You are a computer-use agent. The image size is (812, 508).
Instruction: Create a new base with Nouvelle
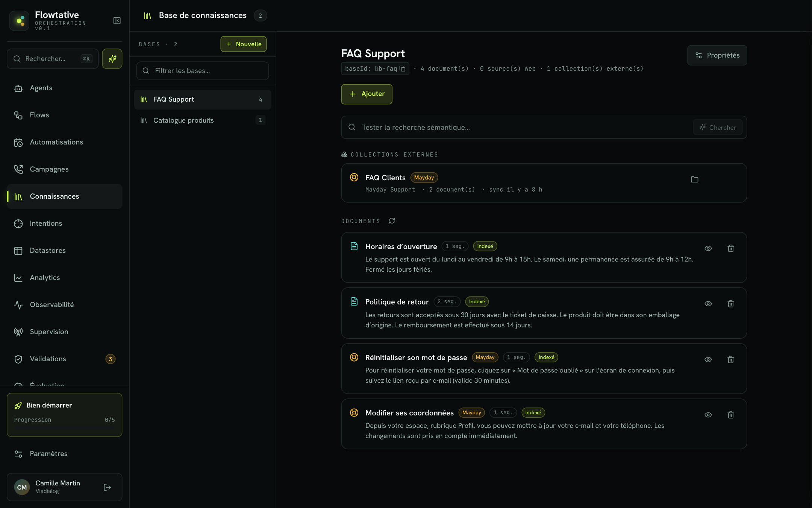tap(243, 44)
